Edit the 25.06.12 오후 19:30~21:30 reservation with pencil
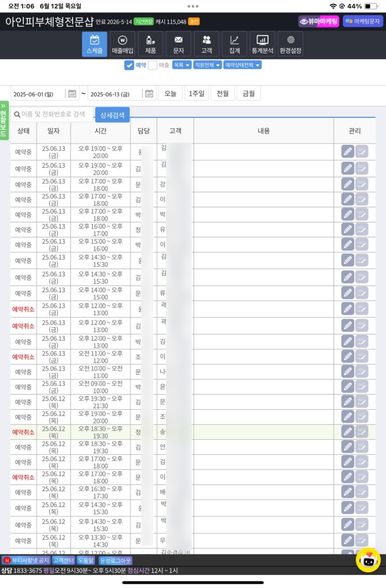This screenshot has width=386, height=588. pos(348,402)
